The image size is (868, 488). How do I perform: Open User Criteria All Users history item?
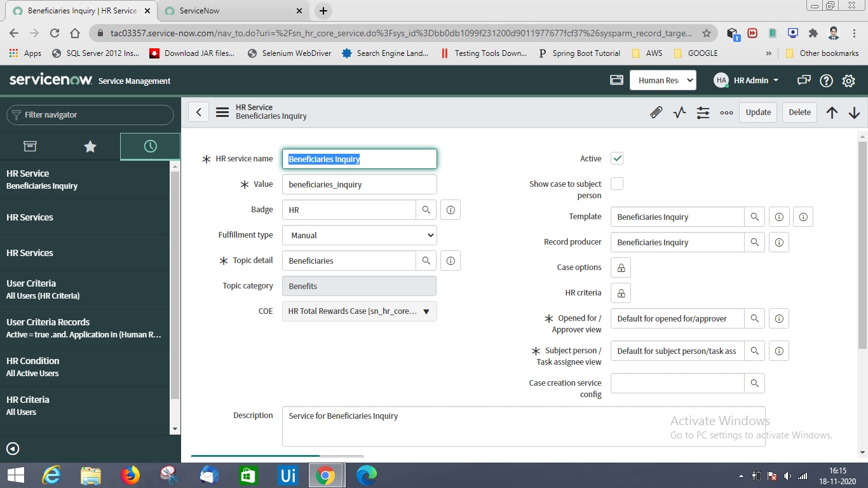pos(85,289)
